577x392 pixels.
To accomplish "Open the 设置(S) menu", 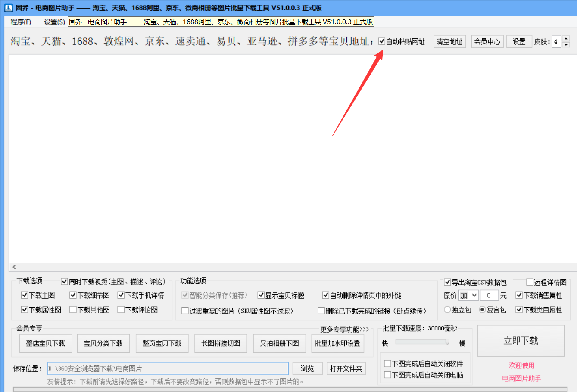I will [x=54, y=22].
